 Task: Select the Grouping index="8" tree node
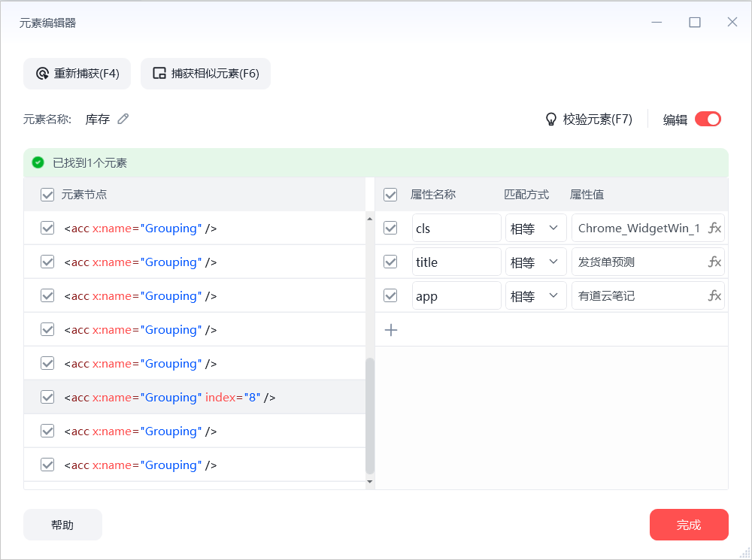[x=170, y=398]
